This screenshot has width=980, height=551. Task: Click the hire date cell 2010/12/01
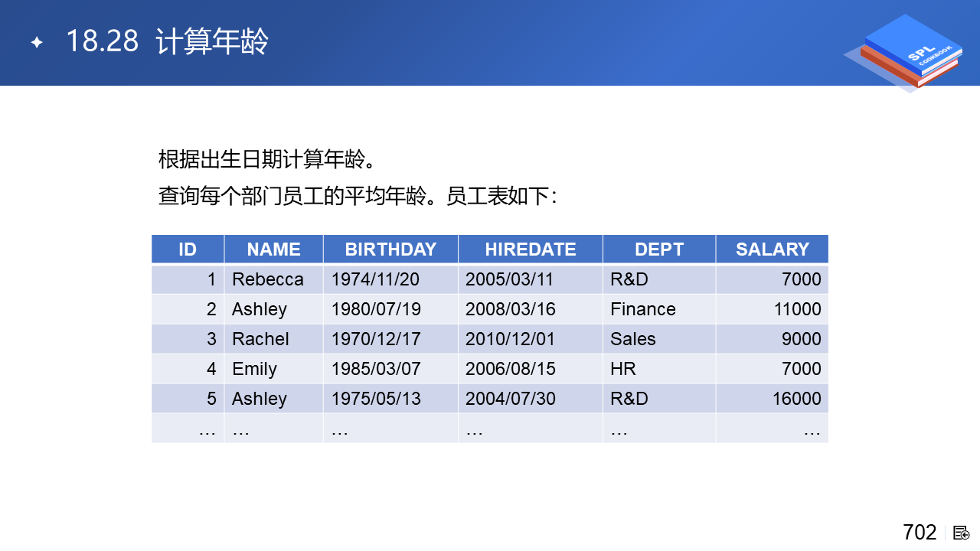point(511,339)
